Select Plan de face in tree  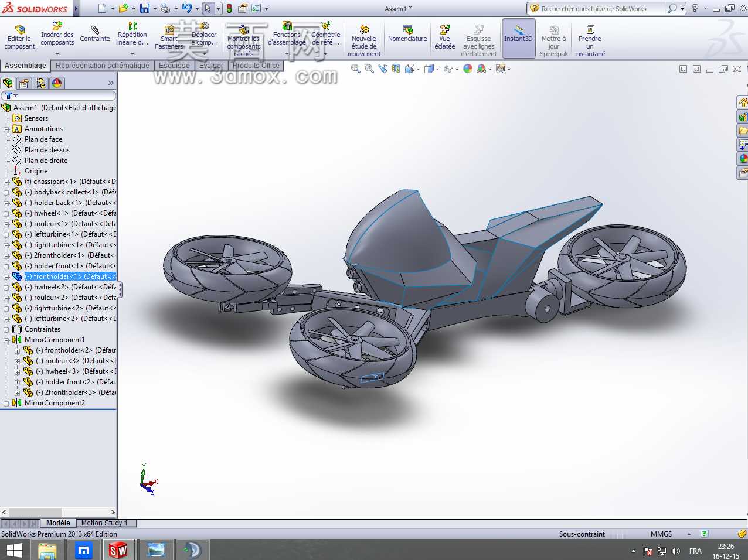[x=43, y=139]
